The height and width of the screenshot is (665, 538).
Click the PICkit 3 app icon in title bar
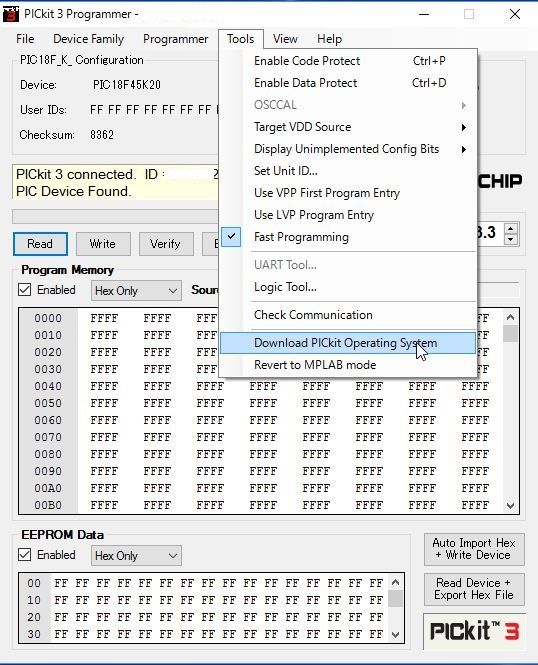(x=11, y=14)
